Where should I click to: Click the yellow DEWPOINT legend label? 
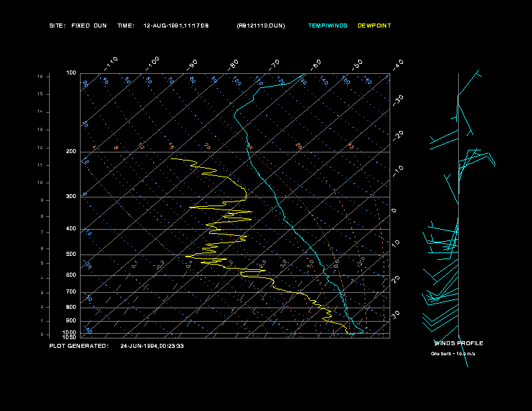point(374,26)
